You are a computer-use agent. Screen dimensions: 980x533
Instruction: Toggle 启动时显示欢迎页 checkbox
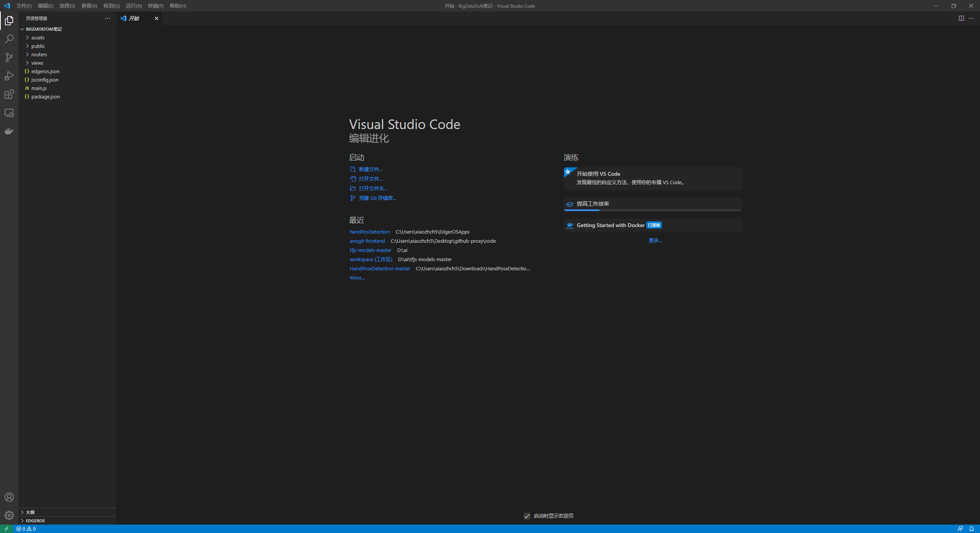pyautogui.click(x=527, y=516)
